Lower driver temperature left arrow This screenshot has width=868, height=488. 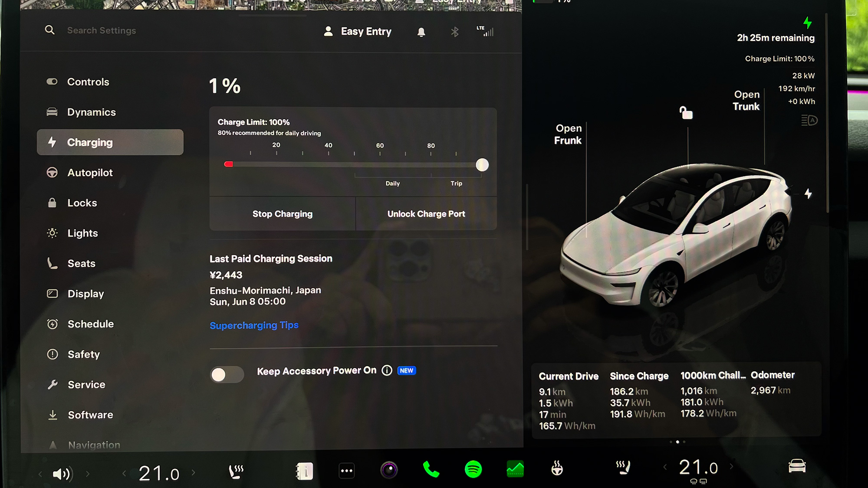124,473
